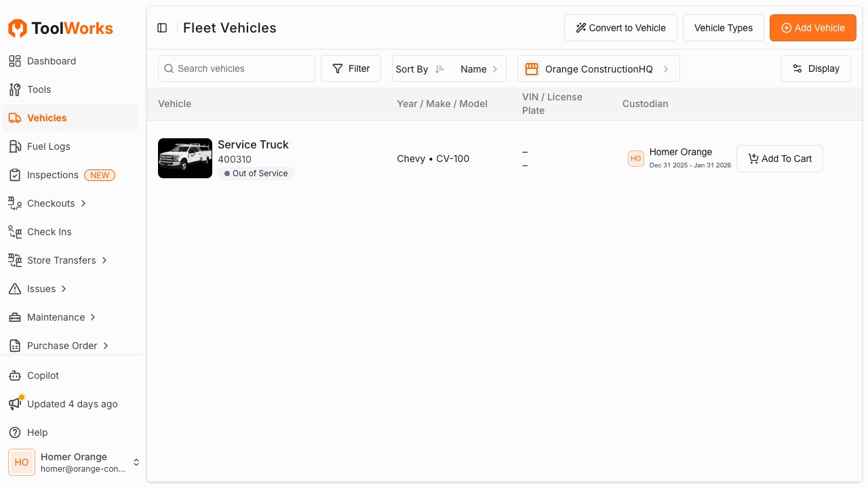Open the updates megaphone icon
868x488 pixels.
pos(15,404)
